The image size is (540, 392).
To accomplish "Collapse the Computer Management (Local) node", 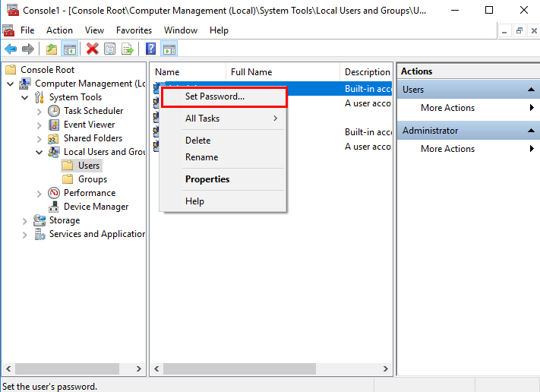I will (11, 84).
